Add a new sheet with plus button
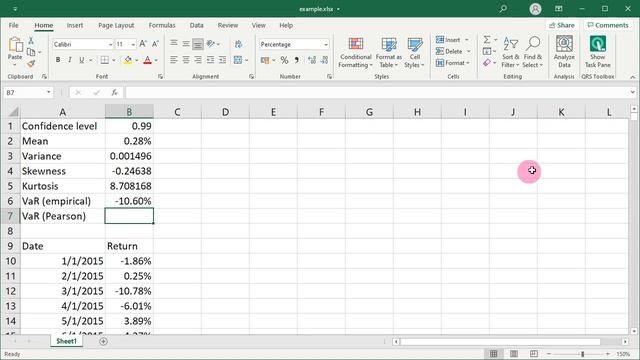 tap(103, 341)
